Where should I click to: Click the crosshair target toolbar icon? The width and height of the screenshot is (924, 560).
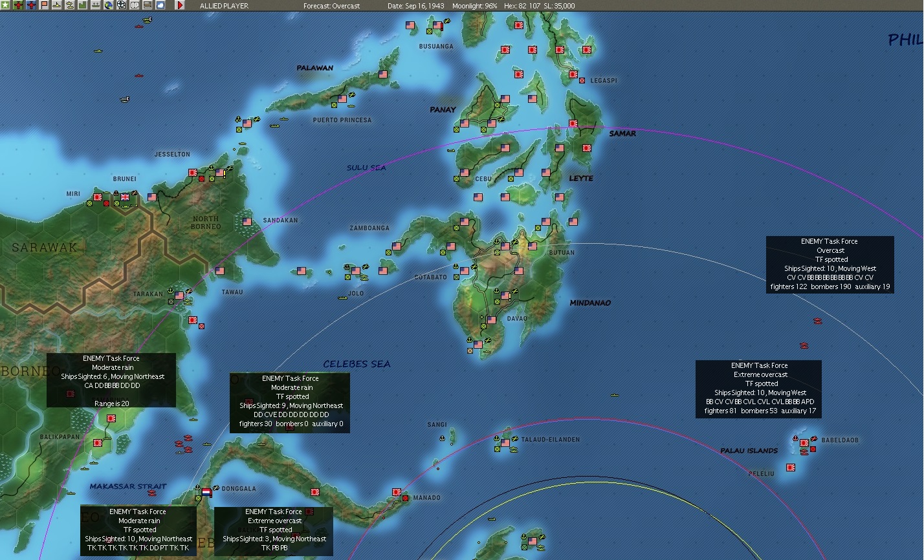click(122, 5)
